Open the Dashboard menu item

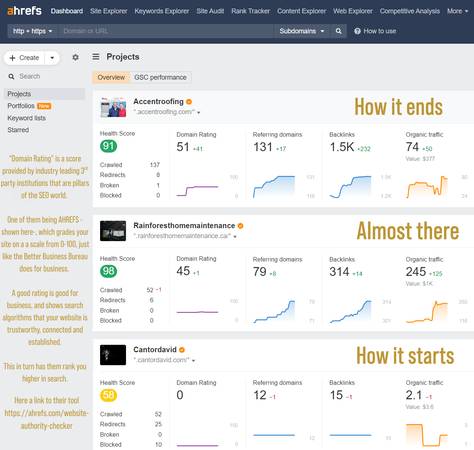coord(67,11)
